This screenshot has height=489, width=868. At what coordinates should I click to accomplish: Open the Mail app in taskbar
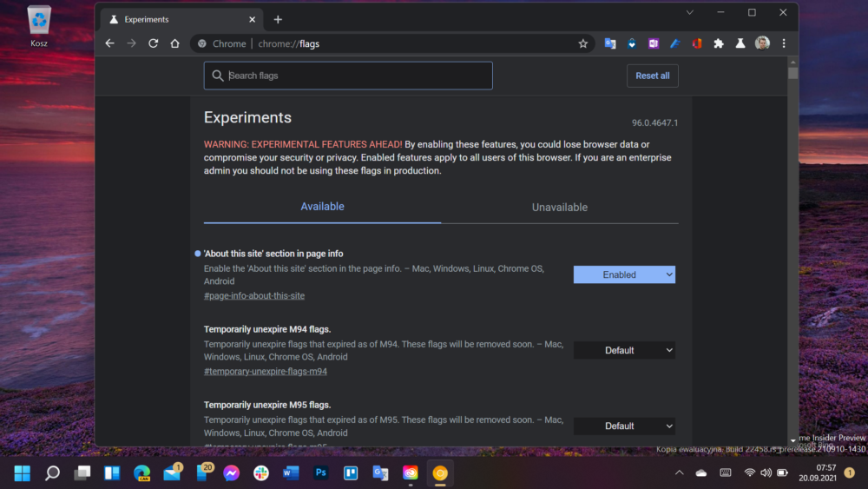coord(172,472)
